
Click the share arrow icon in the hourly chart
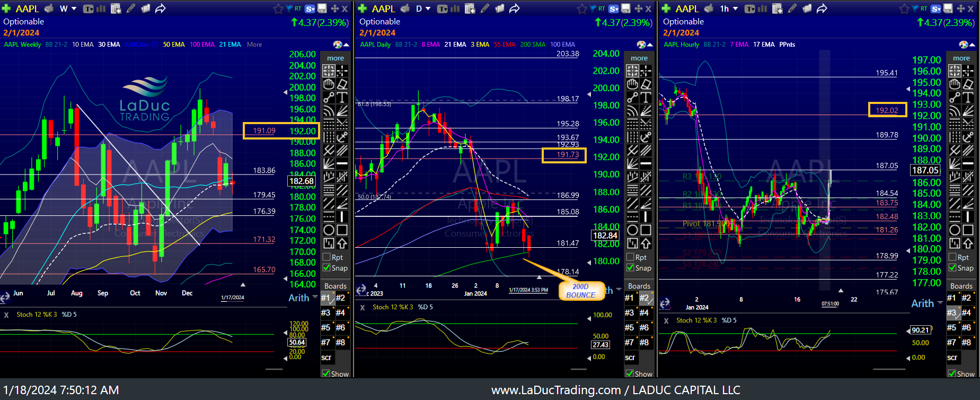(822, 8)
